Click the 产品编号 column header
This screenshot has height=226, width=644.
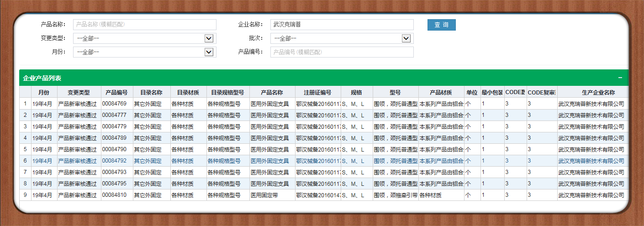pos(116,92)
